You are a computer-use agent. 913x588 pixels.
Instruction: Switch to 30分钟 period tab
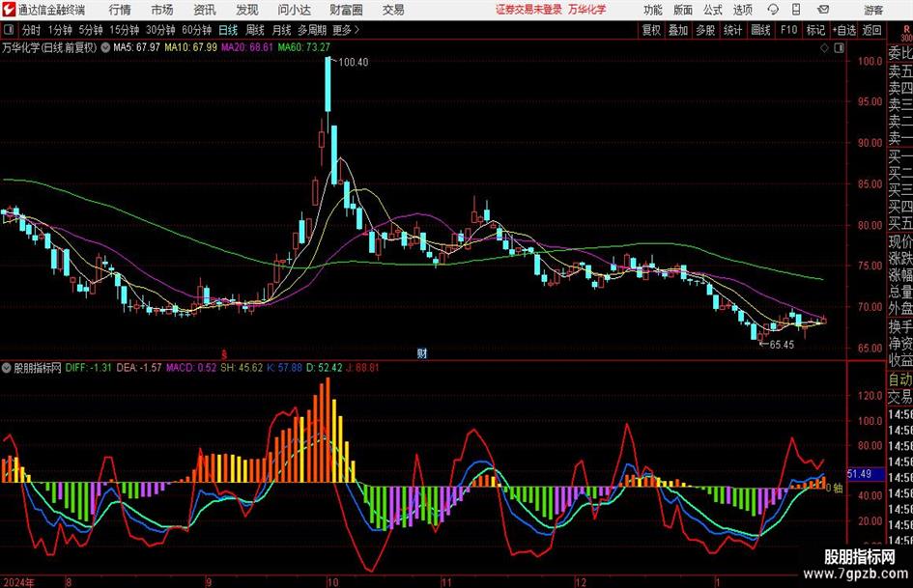[160, 30]
